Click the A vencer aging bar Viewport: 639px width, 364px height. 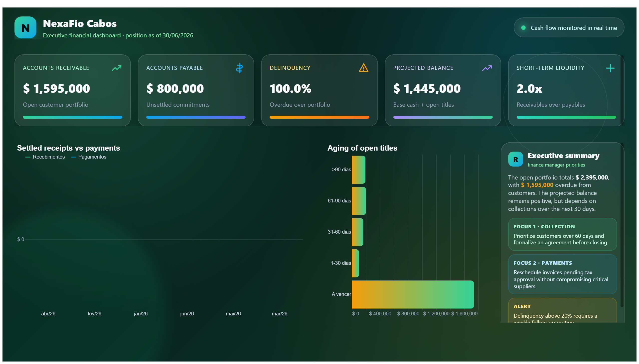(x=413, y=294)
